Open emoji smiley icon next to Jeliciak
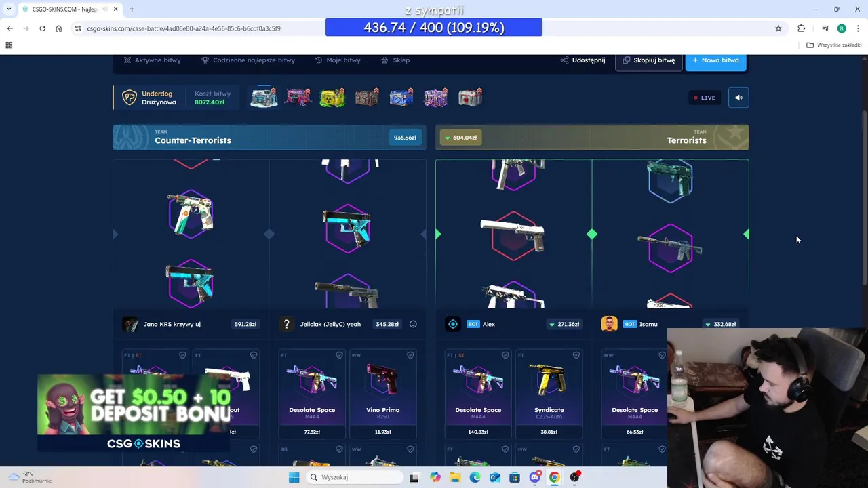The width and height of the screenshot is (868, 488). click(x=413, y=324)
